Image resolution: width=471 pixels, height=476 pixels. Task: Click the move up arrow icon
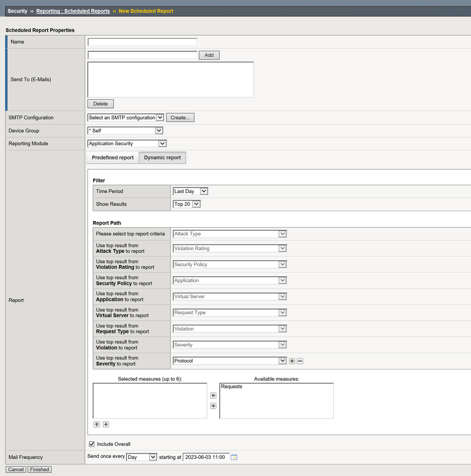click(x=96, y=425)
